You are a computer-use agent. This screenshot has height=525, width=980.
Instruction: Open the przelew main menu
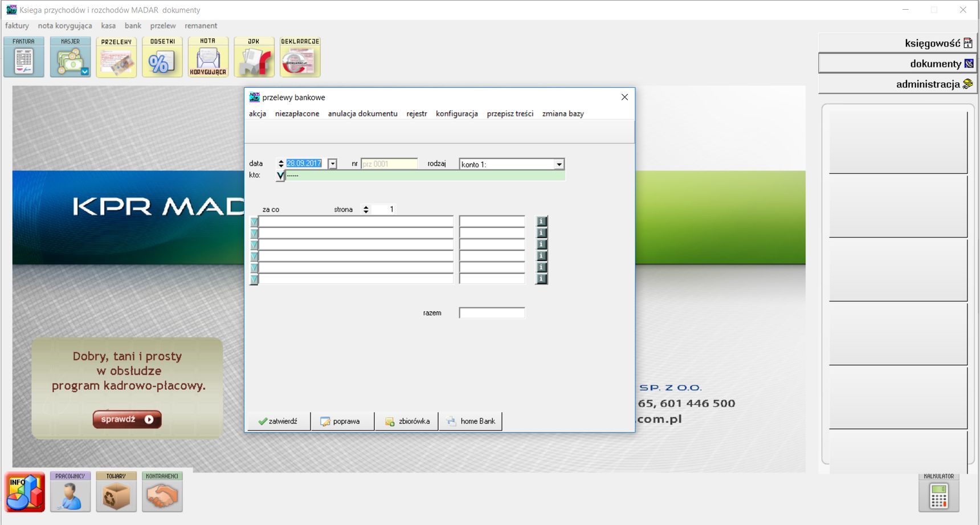tap(163, 26)
